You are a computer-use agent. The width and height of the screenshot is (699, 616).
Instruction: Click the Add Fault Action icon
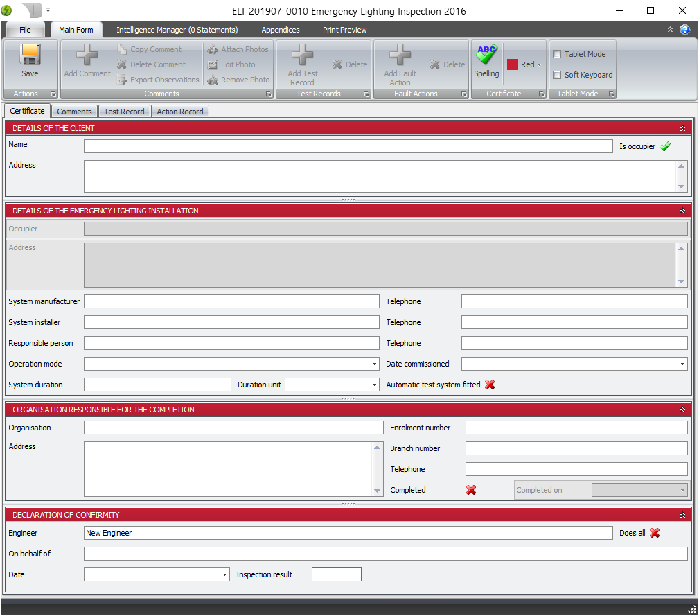(400, 55)
